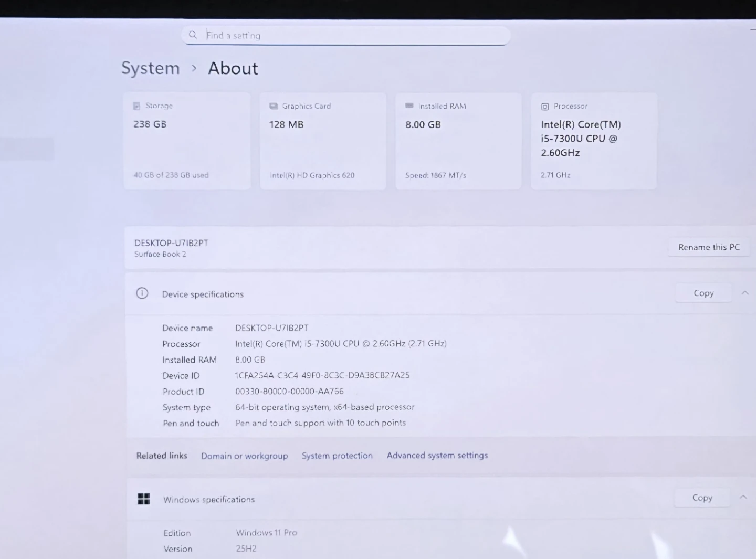Image resolution: width=756 pixels, height=559 pixels.
Task: Select the Windows 11 Pro edition value
Action: [267, 533]
